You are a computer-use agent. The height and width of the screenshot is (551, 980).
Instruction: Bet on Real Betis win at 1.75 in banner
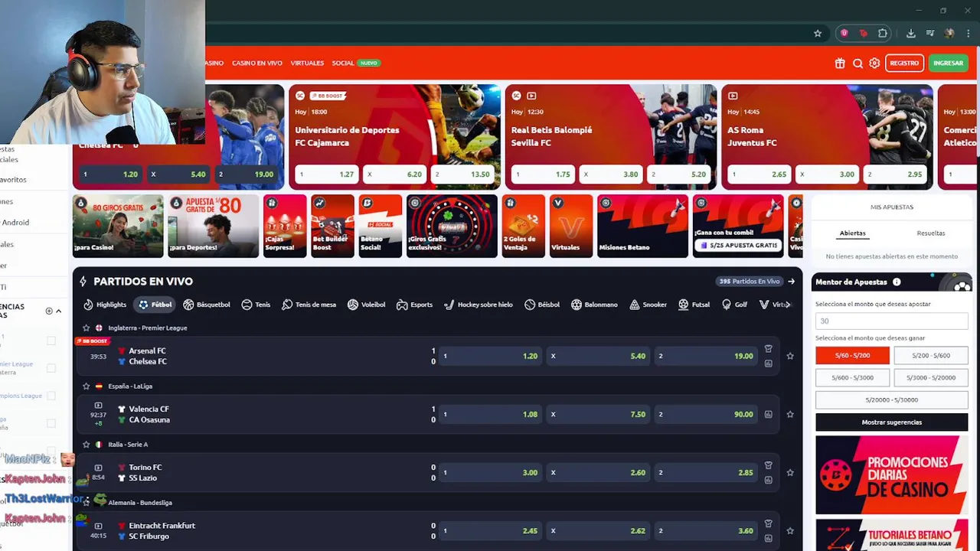(x=543, y=174)
